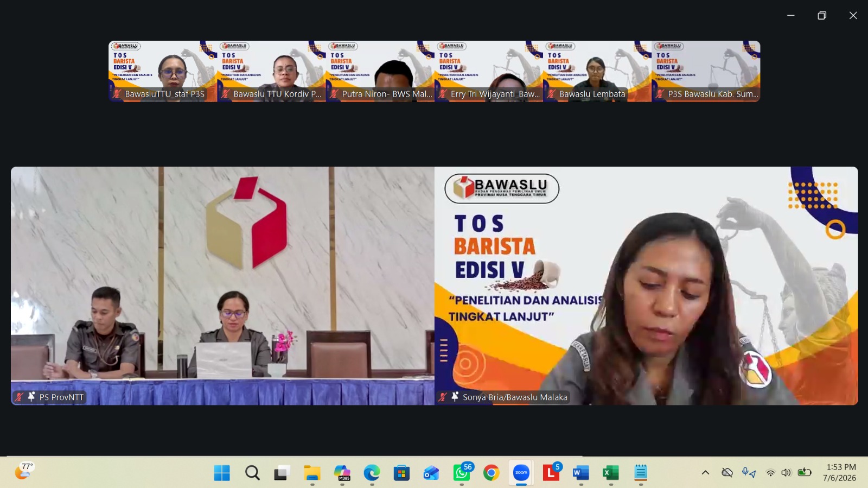The height and width of the screenshot is (488, 868).
Task: Open the Microsoft Edge browser icon
Action: point(372,473)
